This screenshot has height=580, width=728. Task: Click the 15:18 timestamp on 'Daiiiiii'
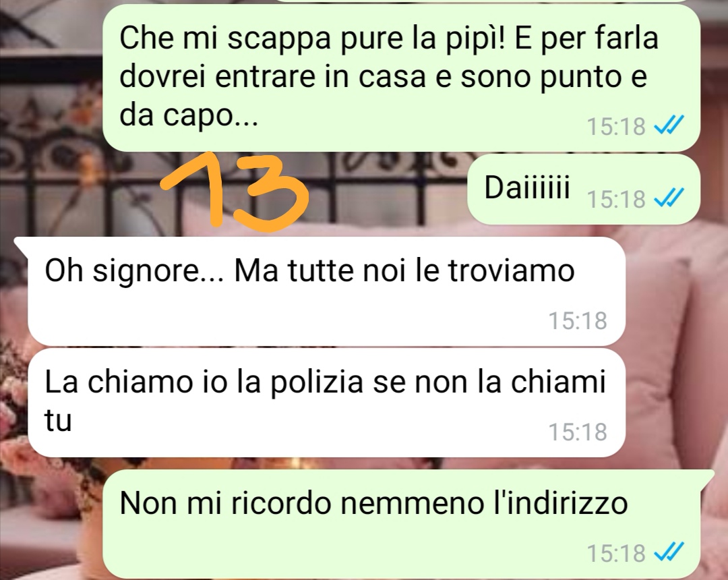point(616,199)
